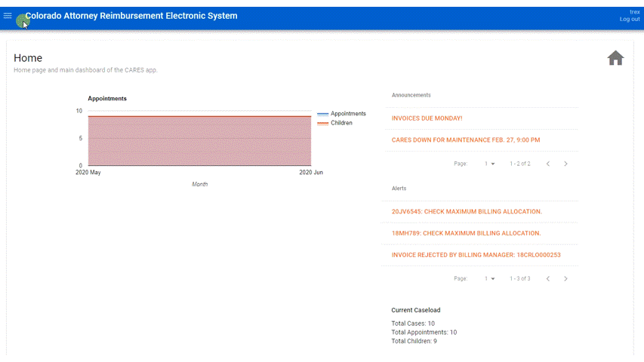The image size is (644, 362).
Task: Open alert for case 18MH789
Action: pyautogui.click(x=466, y=234)
